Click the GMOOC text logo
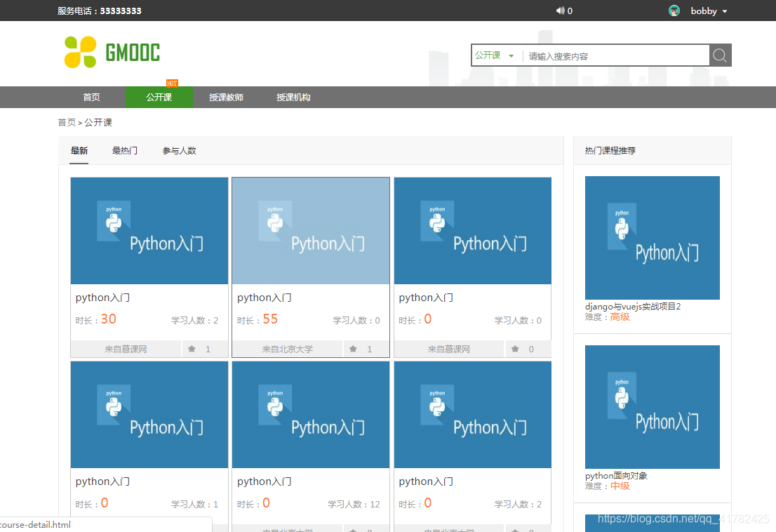The height and width of the screenshot is (532, 776). 133,53
